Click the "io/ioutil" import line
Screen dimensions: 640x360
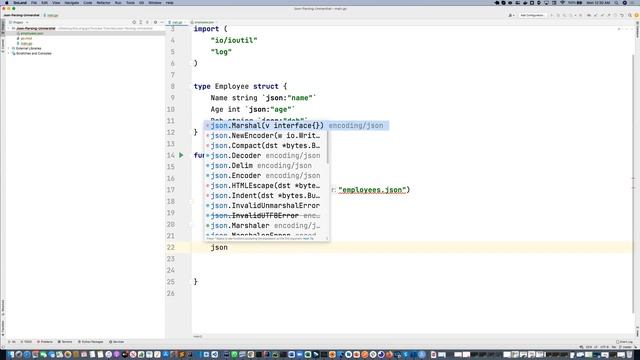[234, 40]
